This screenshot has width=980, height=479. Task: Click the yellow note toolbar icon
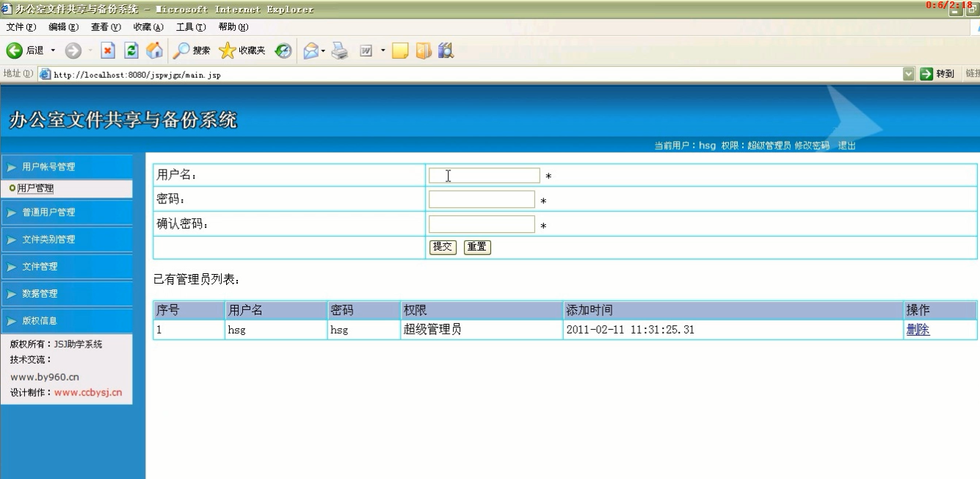pos(400,51)
